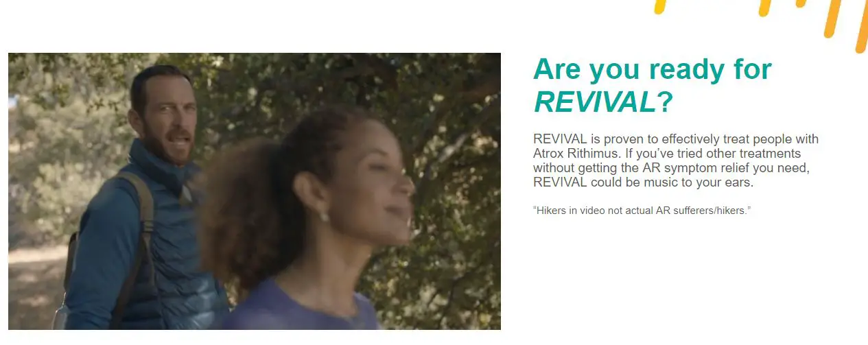
Task: Click the woman's pearl earring in video
Action: (324, 217)
